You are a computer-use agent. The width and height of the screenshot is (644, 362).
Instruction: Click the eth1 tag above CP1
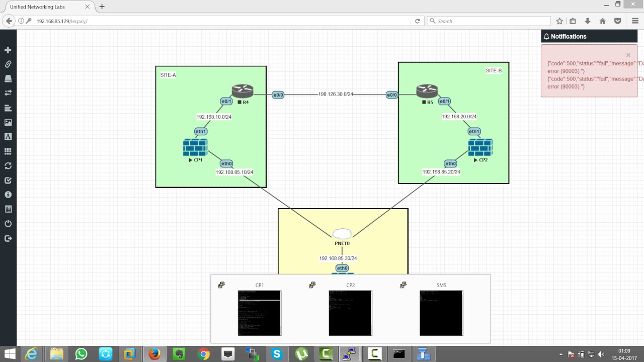tap(201, 131)
